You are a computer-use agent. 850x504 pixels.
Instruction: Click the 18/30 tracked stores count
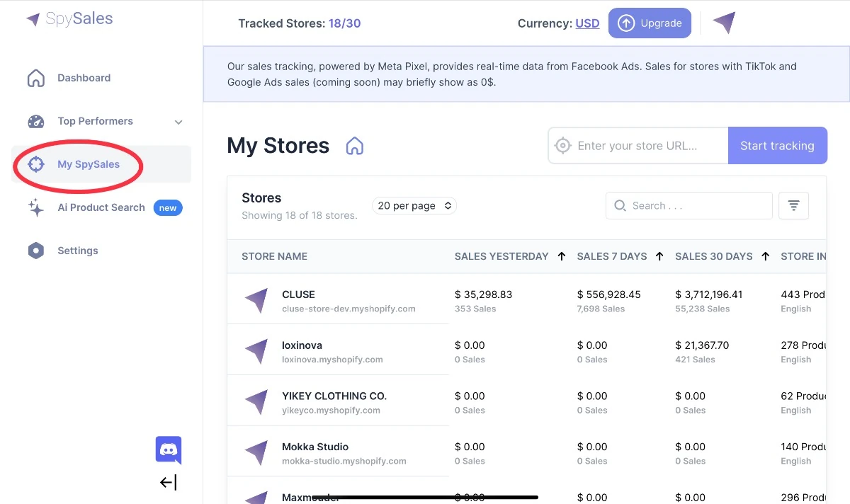pos(344,23)
